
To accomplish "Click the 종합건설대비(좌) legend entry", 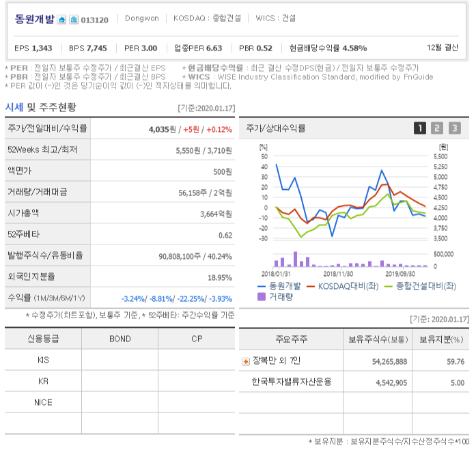I will click(x=420, y=286).
